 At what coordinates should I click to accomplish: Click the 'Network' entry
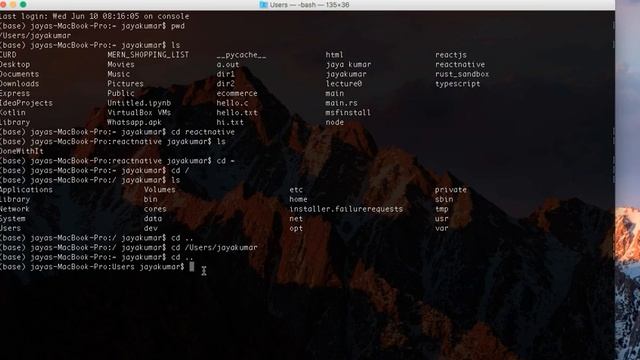coord(15,209)
